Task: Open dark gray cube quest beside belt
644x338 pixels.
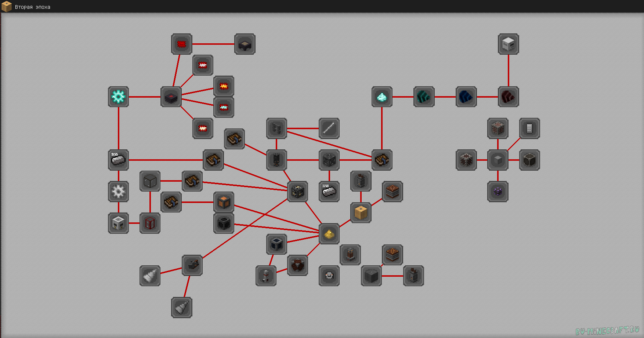Action: [150, 181]
